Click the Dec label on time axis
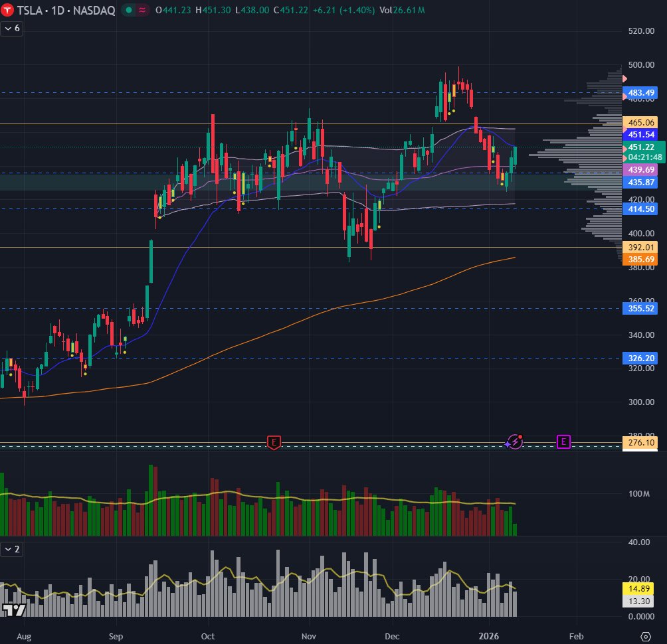The image size is (667, 644). click(392, 636)
